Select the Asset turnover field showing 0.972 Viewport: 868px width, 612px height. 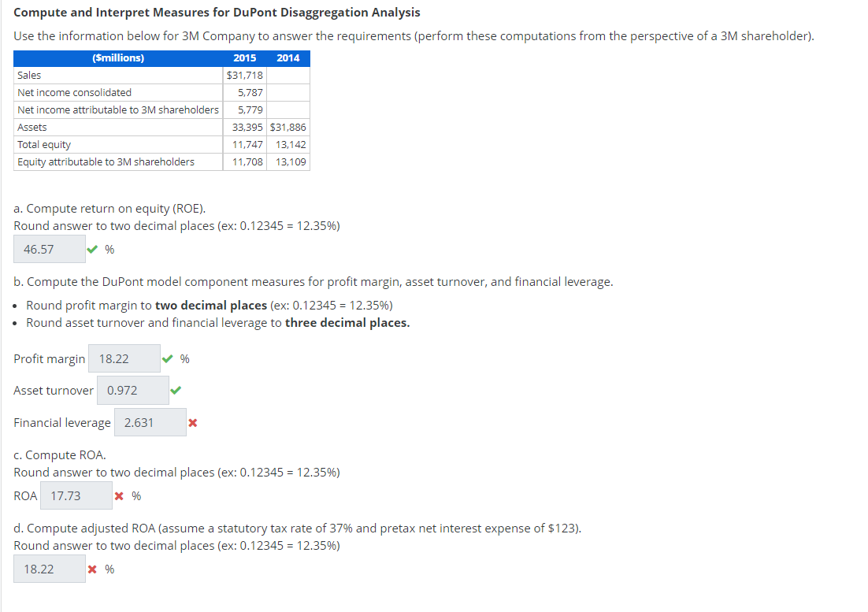pos(132,389)
